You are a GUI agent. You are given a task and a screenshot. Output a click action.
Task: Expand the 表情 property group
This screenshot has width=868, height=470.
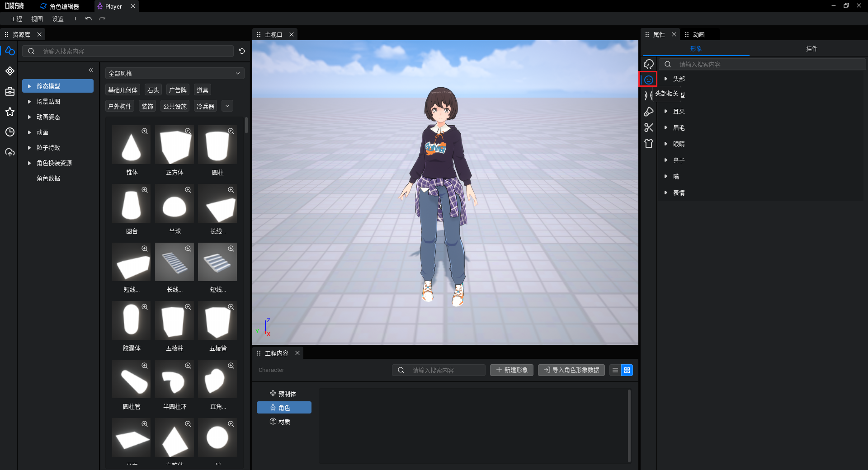[x=666, y=193]
